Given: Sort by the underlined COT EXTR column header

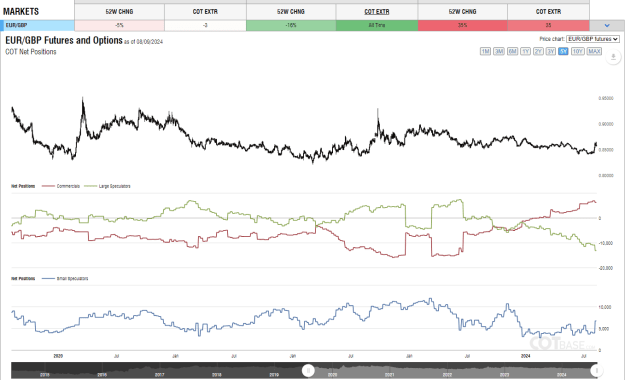Looking at the screenshot, I should coord(377,12).
